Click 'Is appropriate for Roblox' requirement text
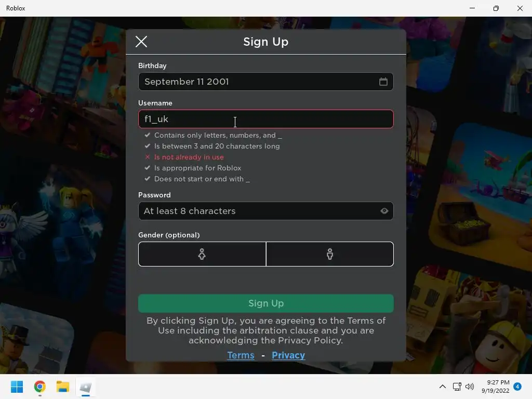The width and height of the screenshot is (532, 399). tap(197, 168)
